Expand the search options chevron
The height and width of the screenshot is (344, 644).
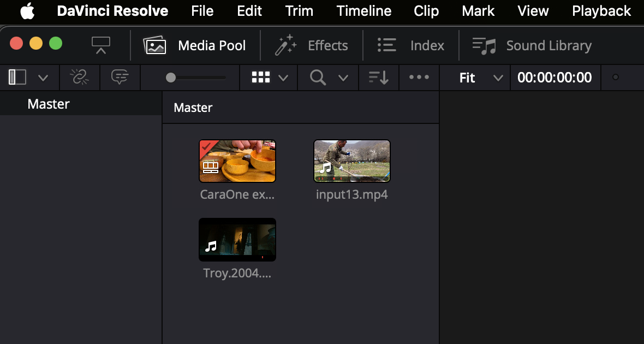pyautogui.click(x=343, y=78)
